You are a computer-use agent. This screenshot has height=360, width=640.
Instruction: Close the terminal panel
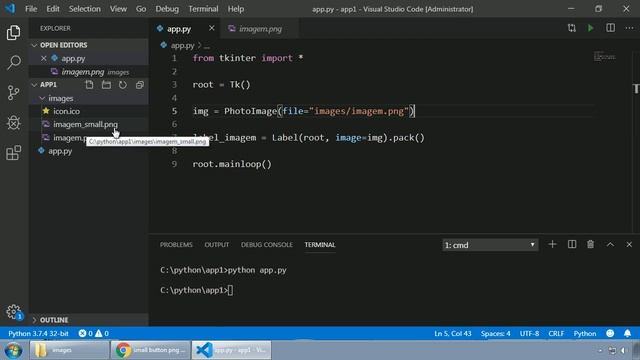click(629, 244)
